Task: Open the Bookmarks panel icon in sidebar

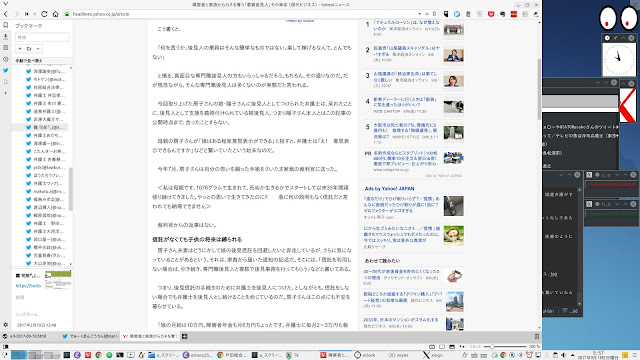Action: (6, 25)
